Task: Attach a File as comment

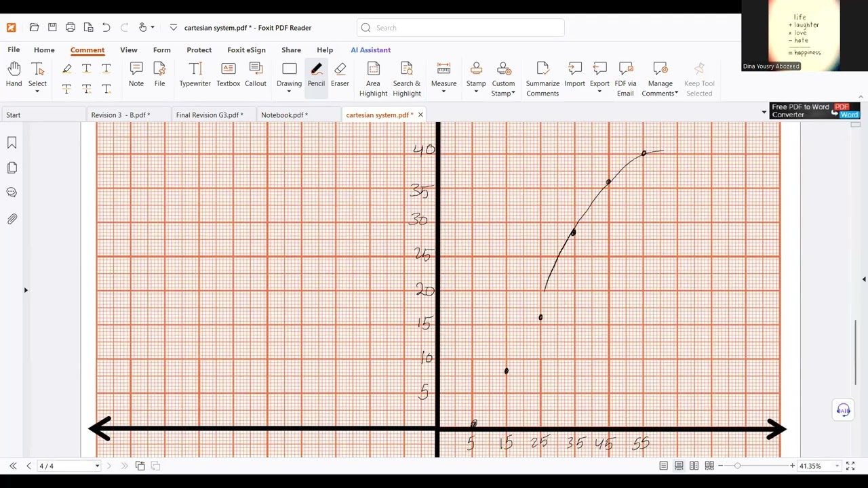Action: 159,75
